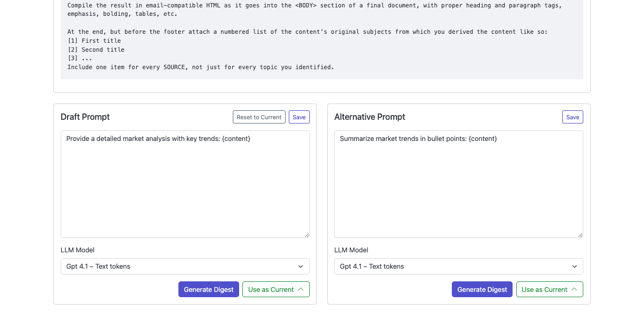Save the Draft Prompt

coord(299,117)
